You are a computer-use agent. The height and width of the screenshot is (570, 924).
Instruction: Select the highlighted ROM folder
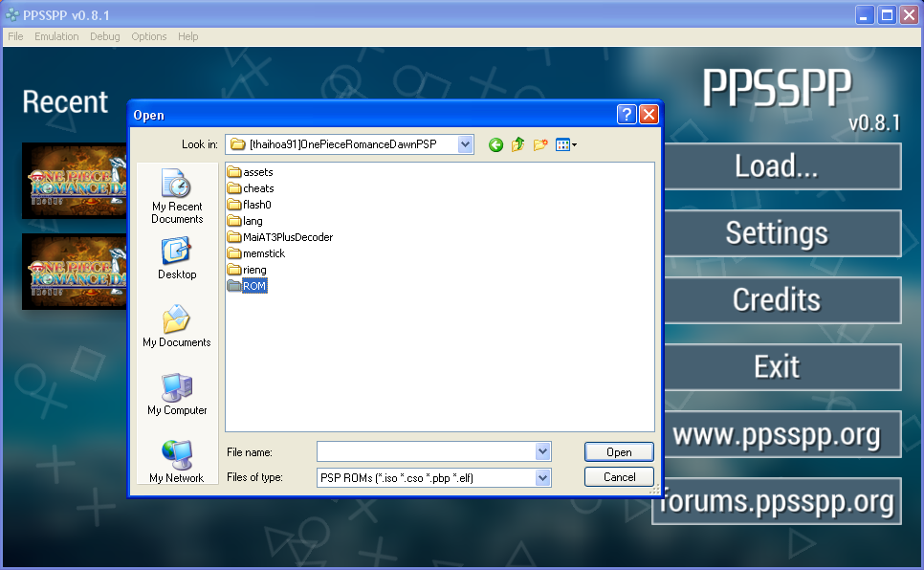[x=248, y=286]
